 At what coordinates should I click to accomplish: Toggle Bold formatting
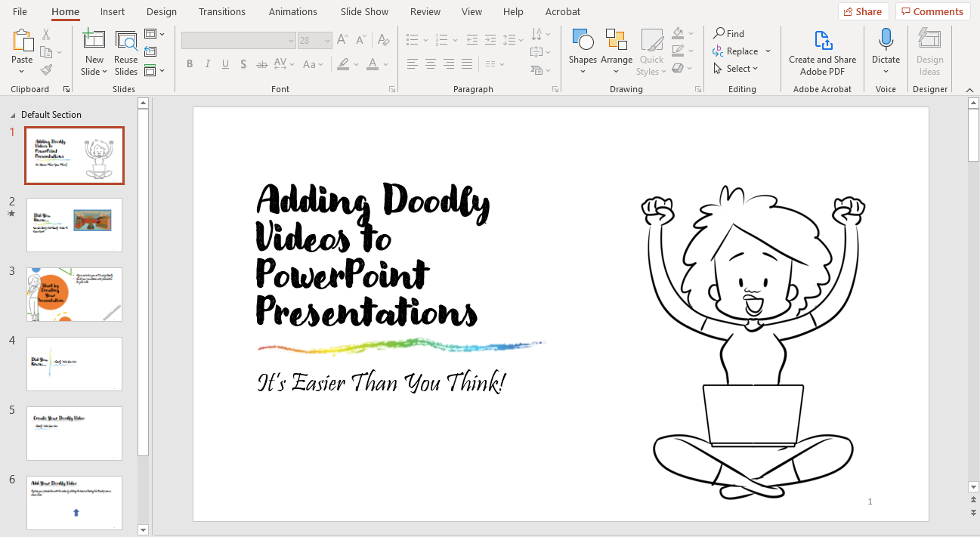click(x=190, y=64)
